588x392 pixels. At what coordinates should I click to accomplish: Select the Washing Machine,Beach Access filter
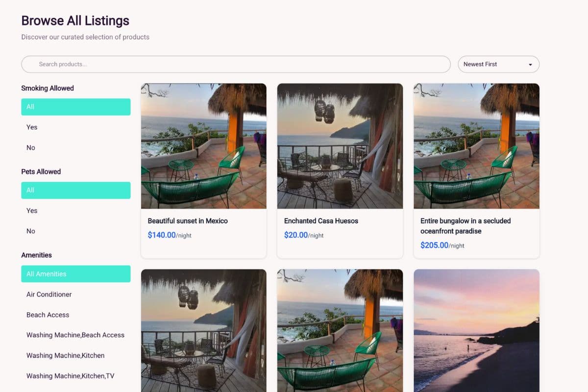point(74,335)
